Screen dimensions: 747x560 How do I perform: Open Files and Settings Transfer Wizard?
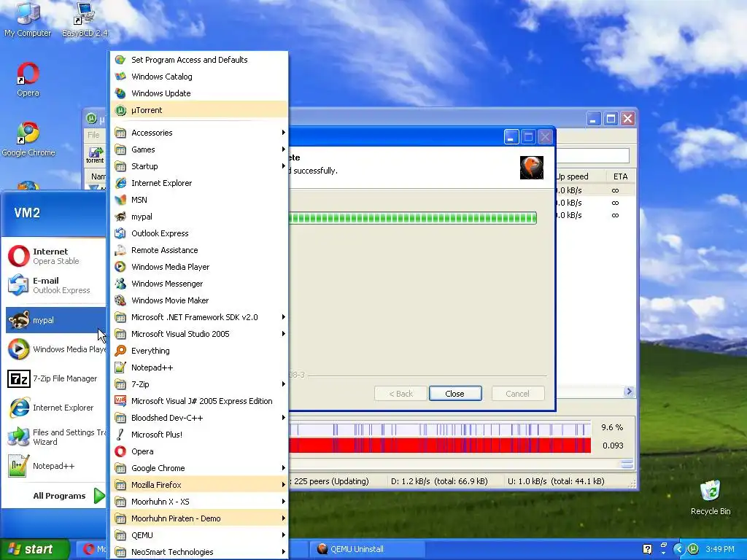pos(55,437)
